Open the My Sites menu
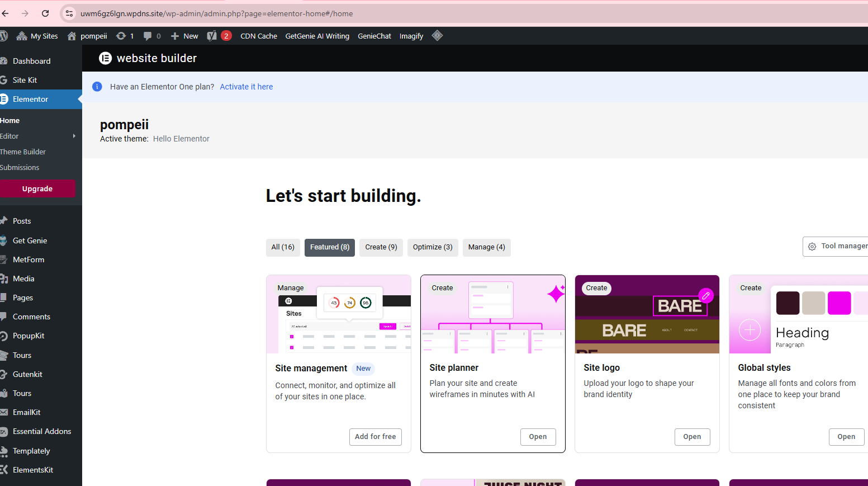The width and height of the screenshot is (868, 486). pos(37,36)
